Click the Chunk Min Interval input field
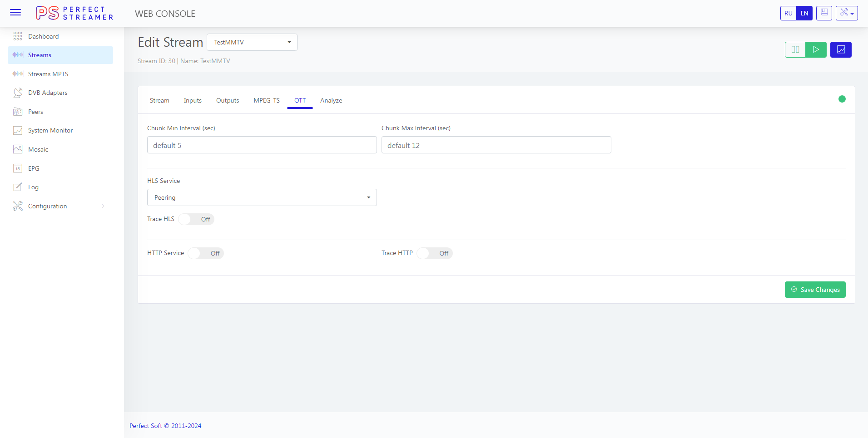Viewport: 868px width, 438px height. [262, 145]
